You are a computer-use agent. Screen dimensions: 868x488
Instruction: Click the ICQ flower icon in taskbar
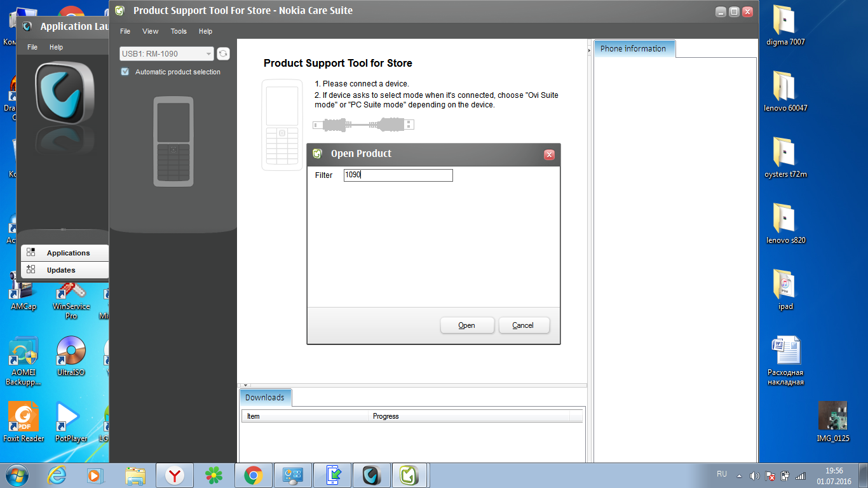pos(214,475)
